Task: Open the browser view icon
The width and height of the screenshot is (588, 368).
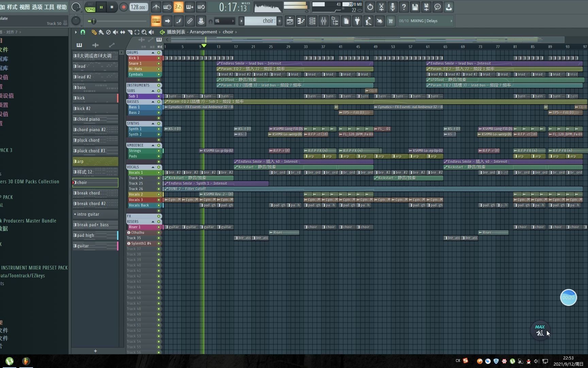Action: pos(334,21)
